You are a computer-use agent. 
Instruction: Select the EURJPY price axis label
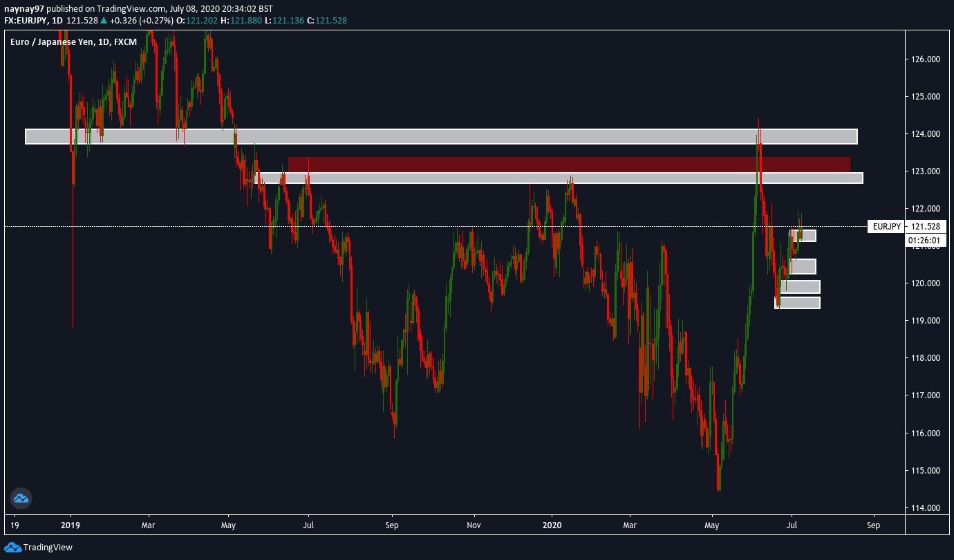click(x=886, y=226)
